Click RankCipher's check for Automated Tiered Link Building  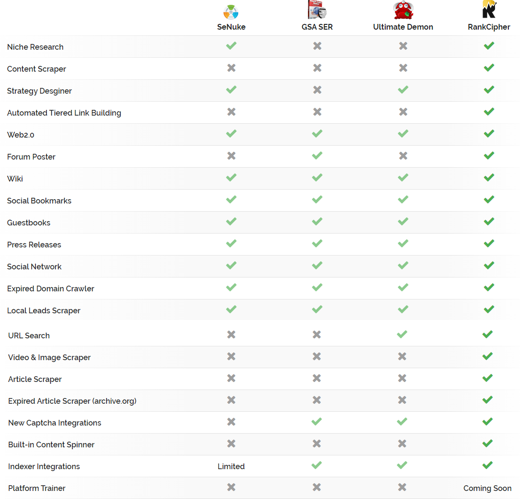pyautogui.click(x=489, y=112)
